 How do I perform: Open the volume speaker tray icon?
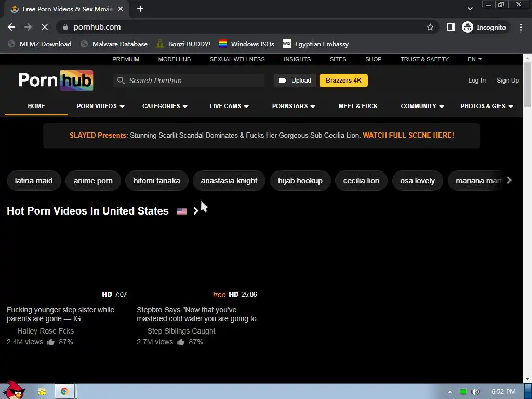475,392
